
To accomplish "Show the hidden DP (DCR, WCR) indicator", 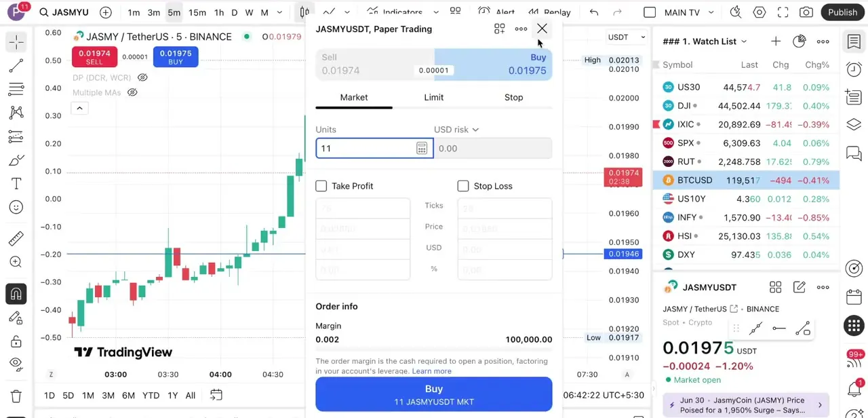I will point(142,77).
